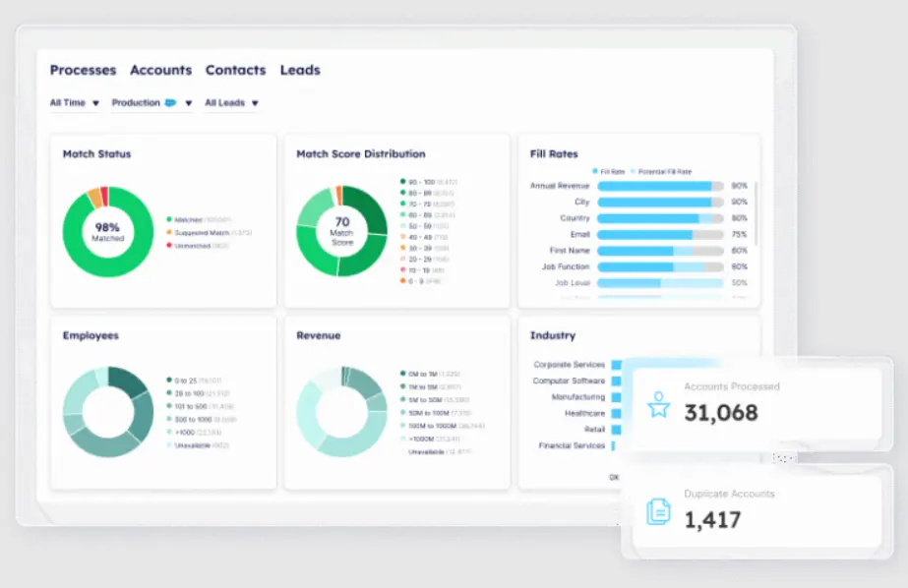Select the Leads tab
908x588 pixels.
click(x=300, y=70)
